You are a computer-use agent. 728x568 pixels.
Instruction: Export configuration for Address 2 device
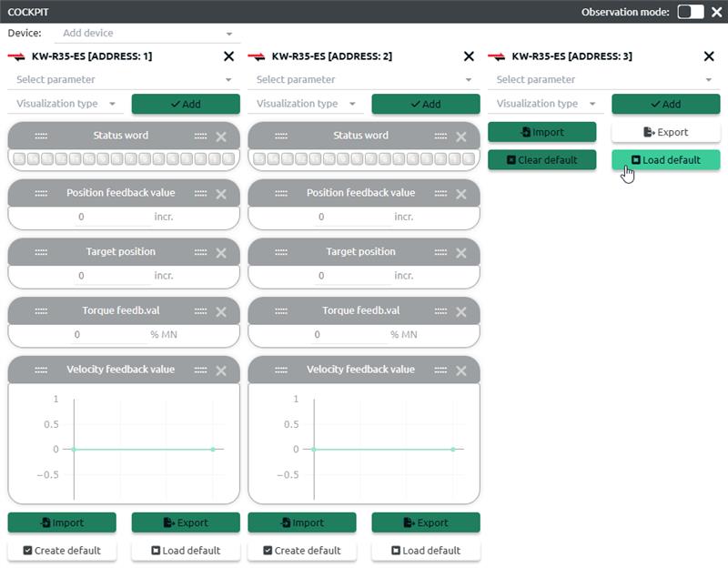(x=426, y=522)
